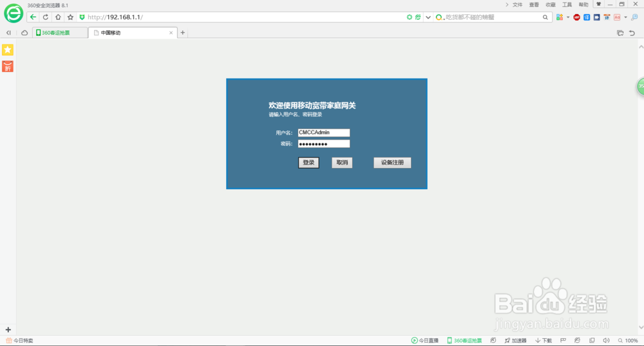Open the 下载 downloads manager
644x346 pixels.
tap(544, 340)
